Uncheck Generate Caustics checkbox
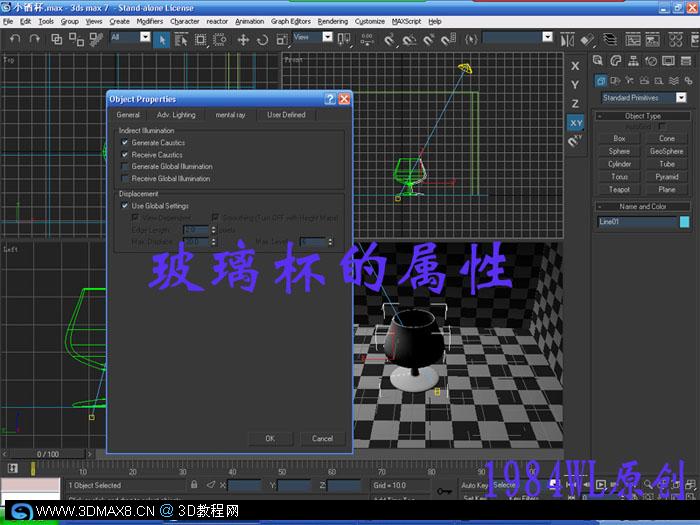 [125, 143]
